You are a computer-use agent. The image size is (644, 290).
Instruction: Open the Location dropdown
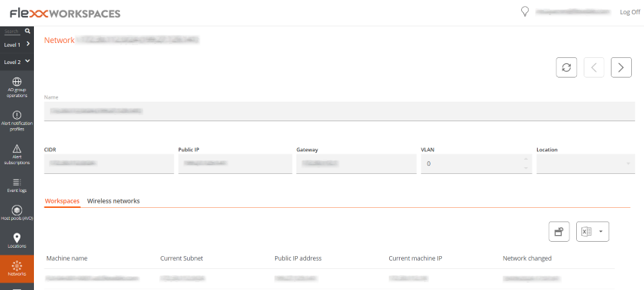(586, 163)
